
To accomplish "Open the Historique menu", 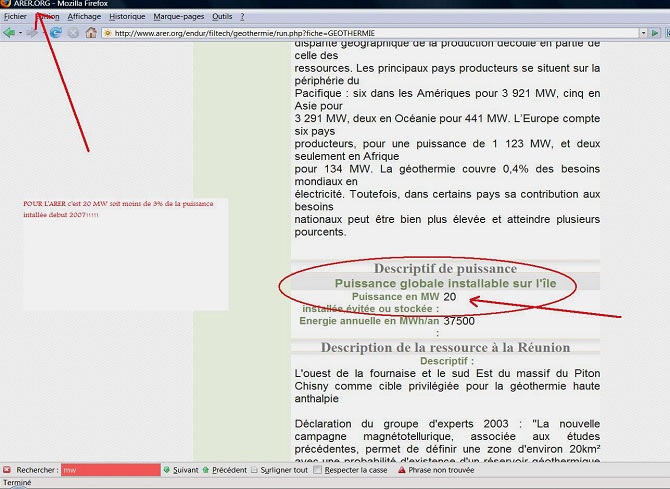I will pos(127,17).
